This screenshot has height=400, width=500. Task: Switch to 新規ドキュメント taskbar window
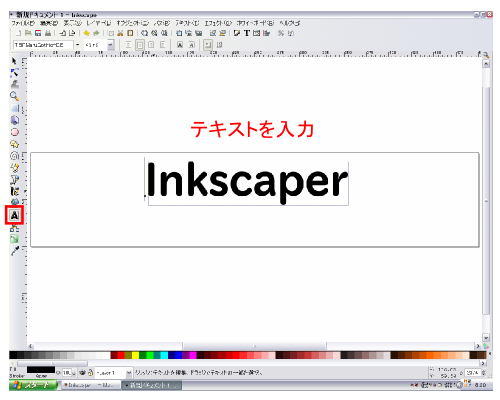(x=152, y=385)
